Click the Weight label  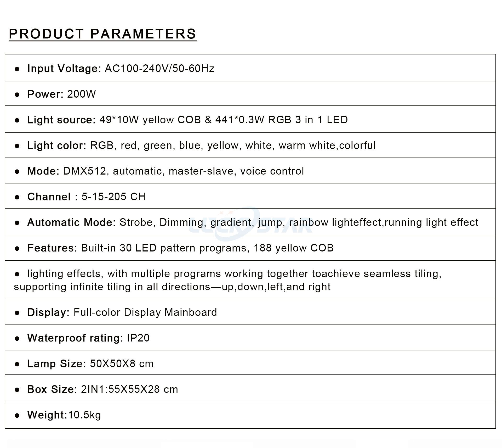tap(47, 415)
